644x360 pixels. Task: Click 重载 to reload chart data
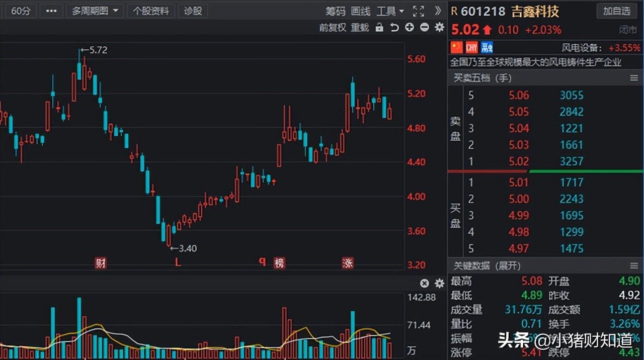360,28
